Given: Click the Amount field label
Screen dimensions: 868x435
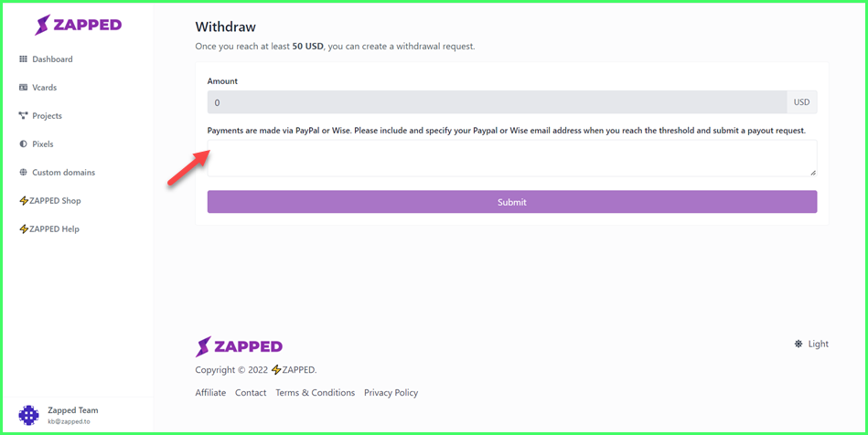Looking at the screenshot, I should pos(222,80).
